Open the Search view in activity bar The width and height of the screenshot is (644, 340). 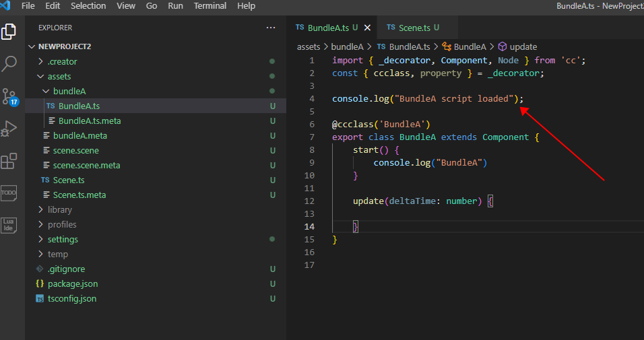[9, 64]
